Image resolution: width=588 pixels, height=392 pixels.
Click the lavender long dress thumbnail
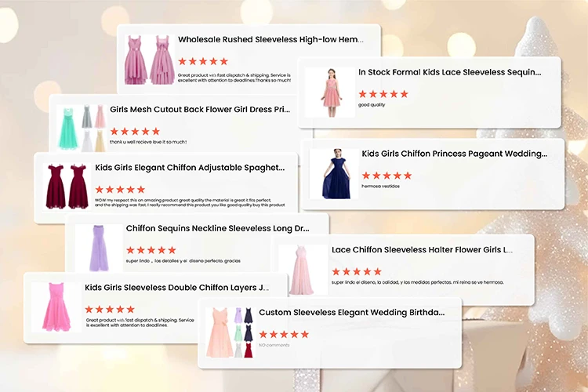click(x=99, y=248)
